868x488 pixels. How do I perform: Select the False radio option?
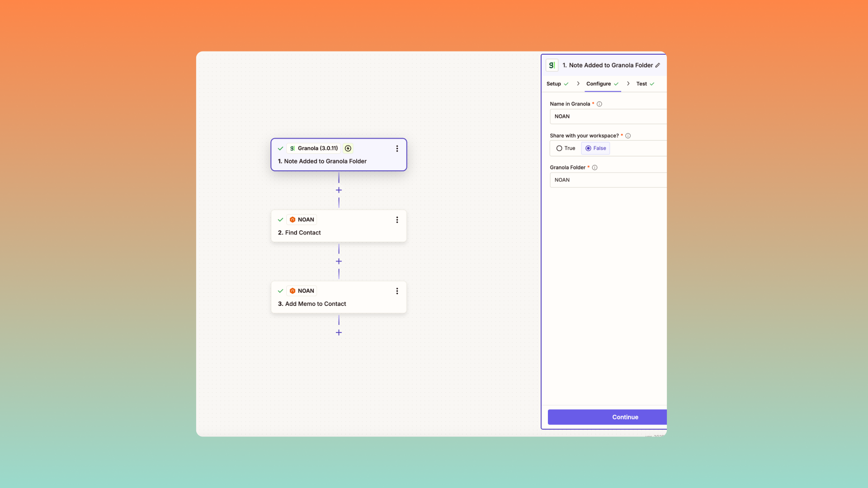point(589,149)
